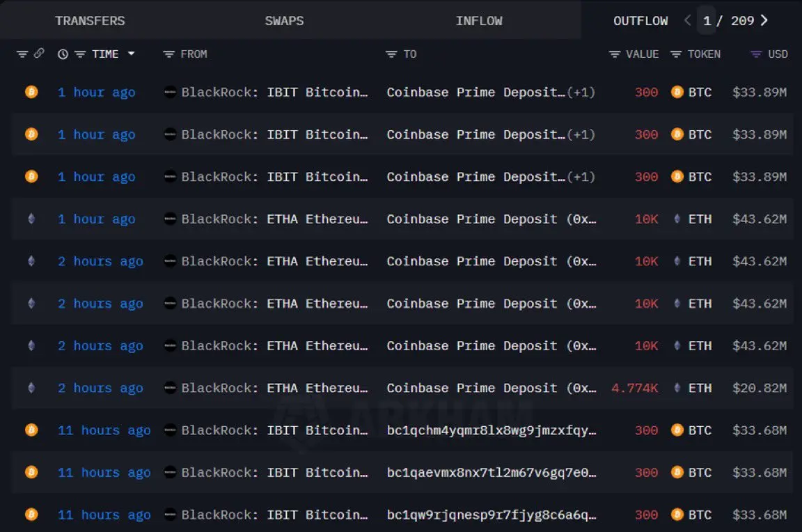The image size is (802, 532).
Task: Go to previous page with left chevron
Action: (687, 20)
